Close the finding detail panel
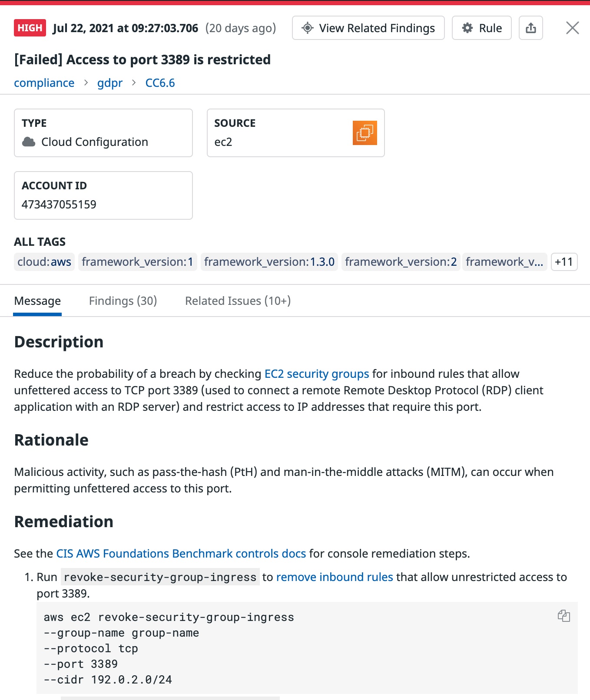The height and width of the screenshot is (700, 590). tap(572, 28)
